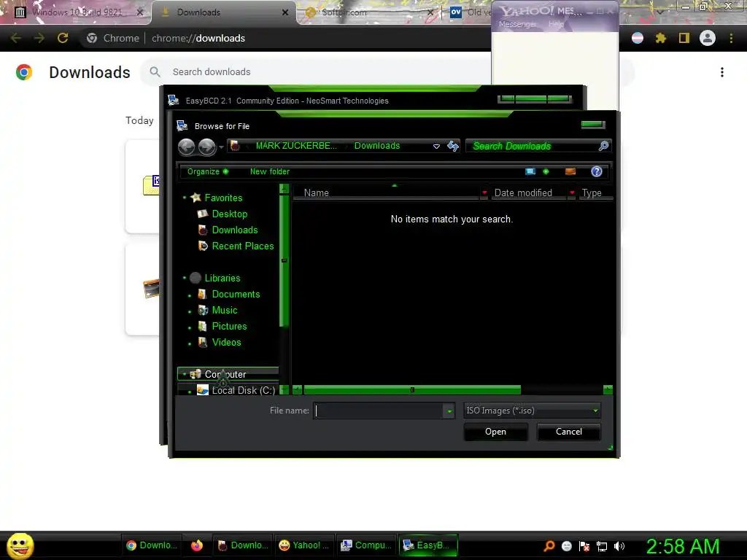
Task: Click MARK ZUCKERBE... path segment
Action: (x=296, y=146)
